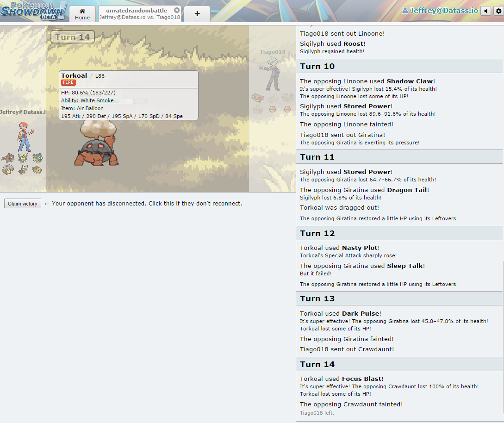
Task: Click the Turn 14 header in the log
Action: pyautogui.click(x=399, y=364)
